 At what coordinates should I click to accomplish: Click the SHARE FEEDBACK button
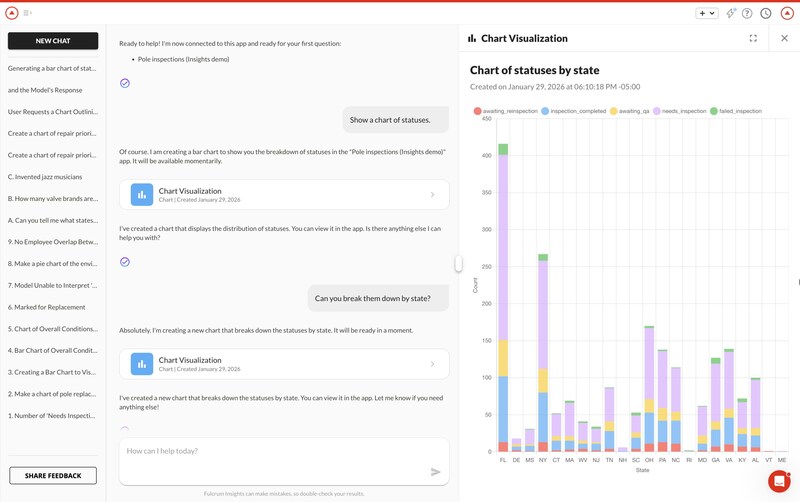point(53,476)
